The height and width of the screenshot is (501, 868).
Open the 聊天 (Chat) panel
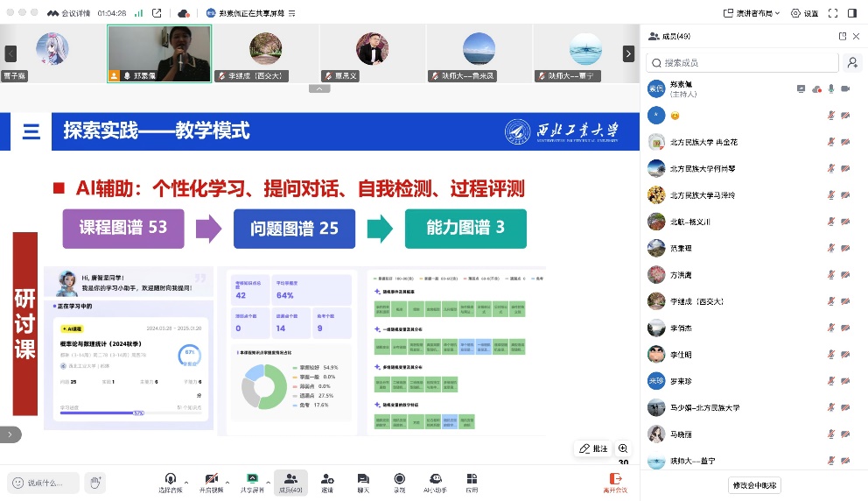point(363,482)
